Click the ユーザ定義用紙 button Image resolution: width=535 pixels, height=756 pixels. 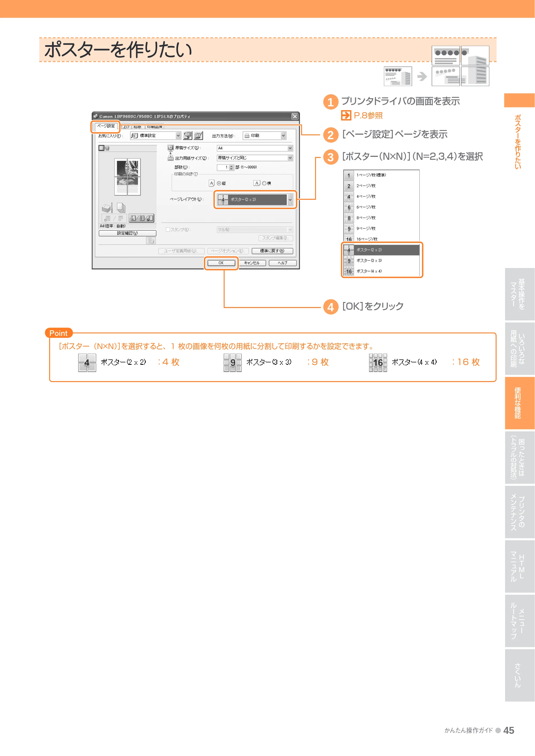182,251
